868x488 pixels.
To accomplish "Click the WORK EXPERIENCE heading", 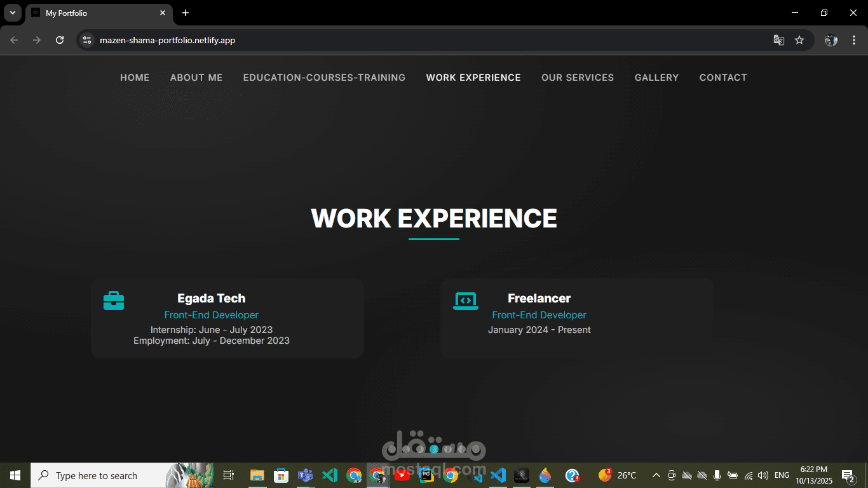I will pyautogui.click(x=434, y=219).
